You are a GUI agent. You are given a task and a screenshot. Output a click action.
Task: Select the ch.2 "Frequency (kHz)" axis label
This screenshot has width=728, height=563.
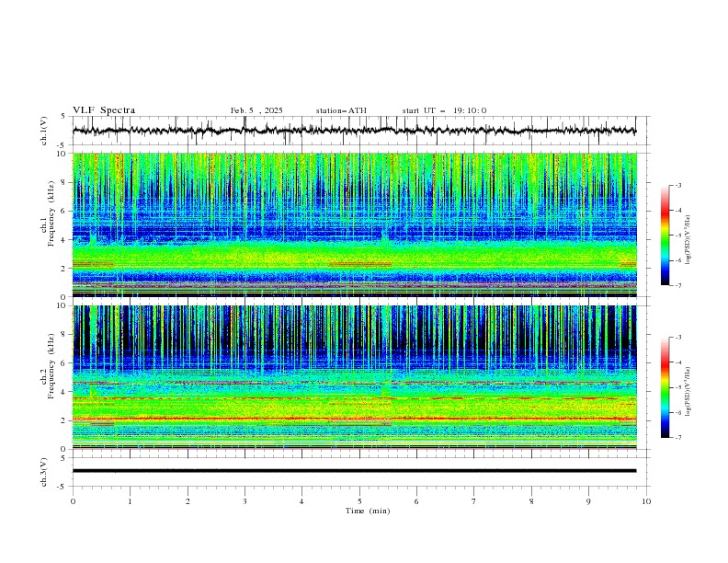(51, 366)
